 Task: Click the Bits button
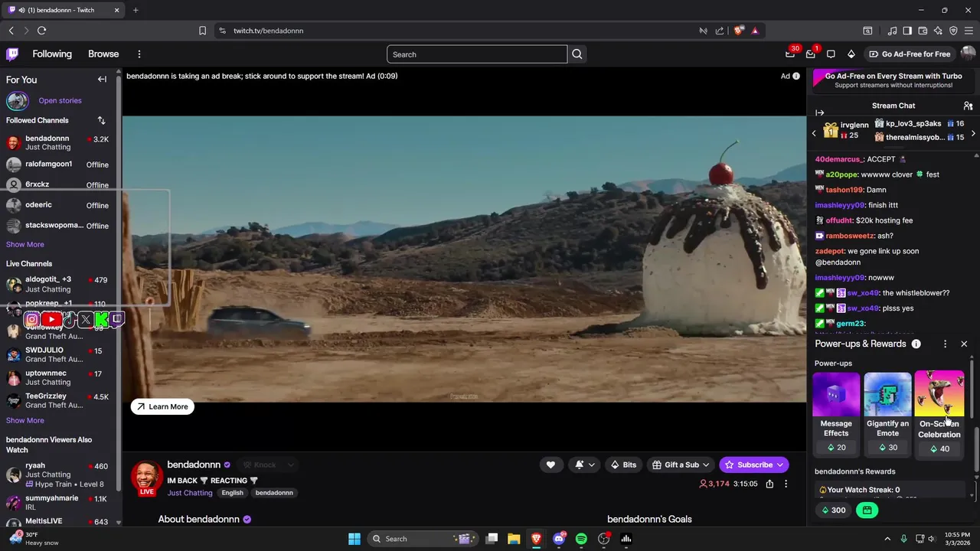pos(623,465)
